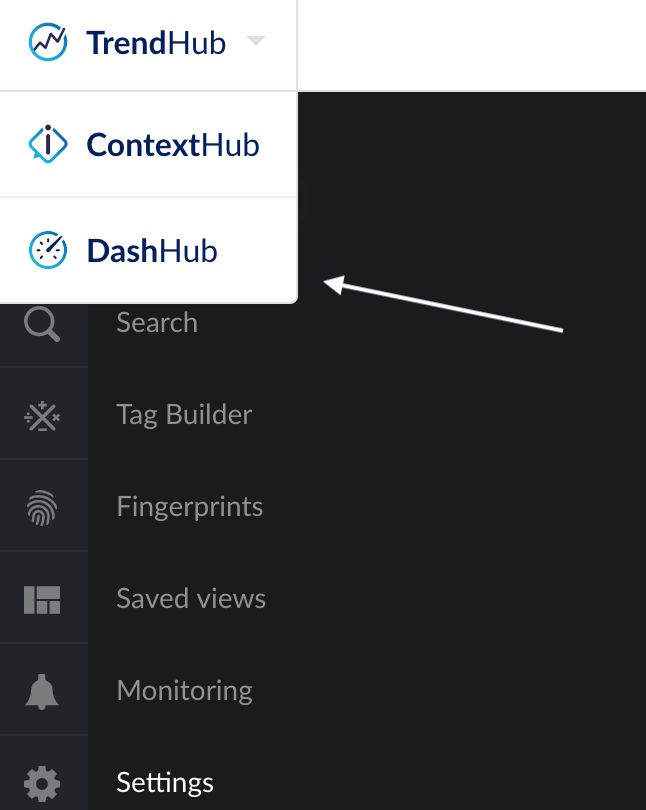Open Settings from the sidebar
The image size is (646, 810).
(x=165, y=782)
